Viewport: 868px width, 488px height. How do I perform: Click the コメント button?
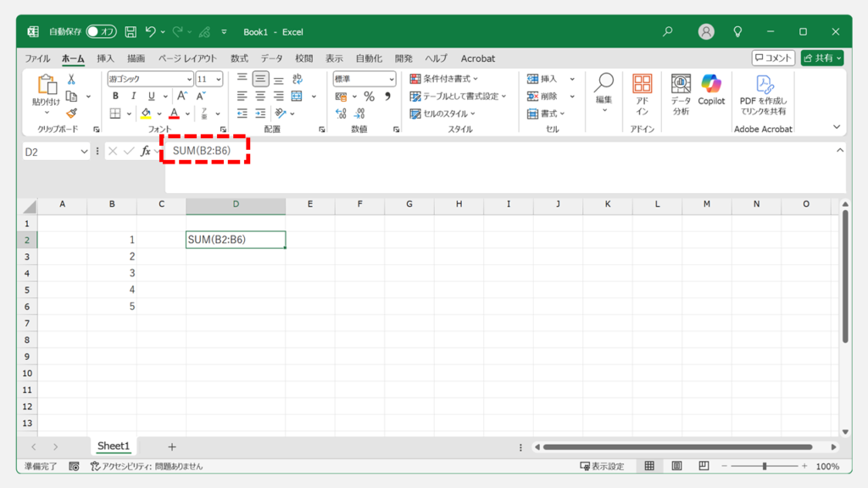coord(773,58)
